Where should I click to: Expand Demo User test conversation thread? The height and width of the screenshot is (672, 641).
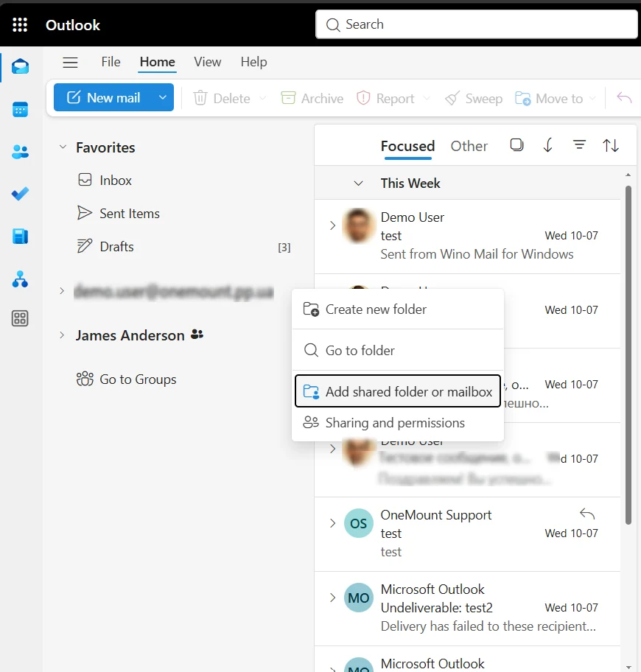[332, 225]
